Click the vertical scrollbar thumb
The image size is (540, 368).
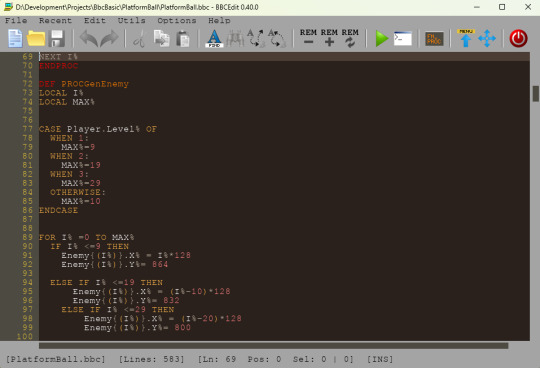click(x=536, y=94)
